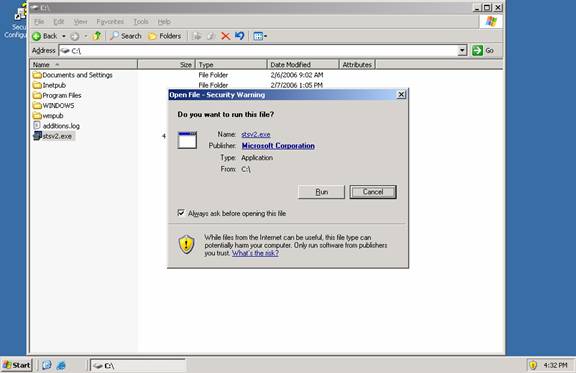The image size is (576, 373).
Task: Open the Help menu
Action: point(164,22)
